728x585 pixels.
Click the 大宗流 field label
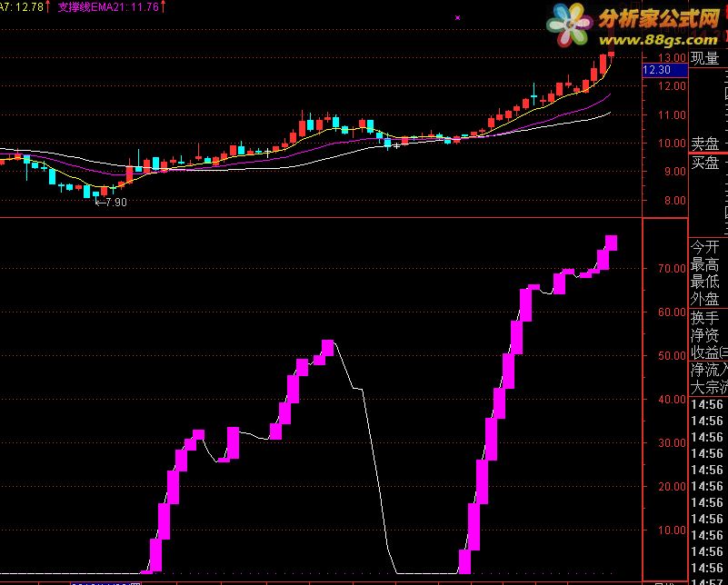click(709, 387)
